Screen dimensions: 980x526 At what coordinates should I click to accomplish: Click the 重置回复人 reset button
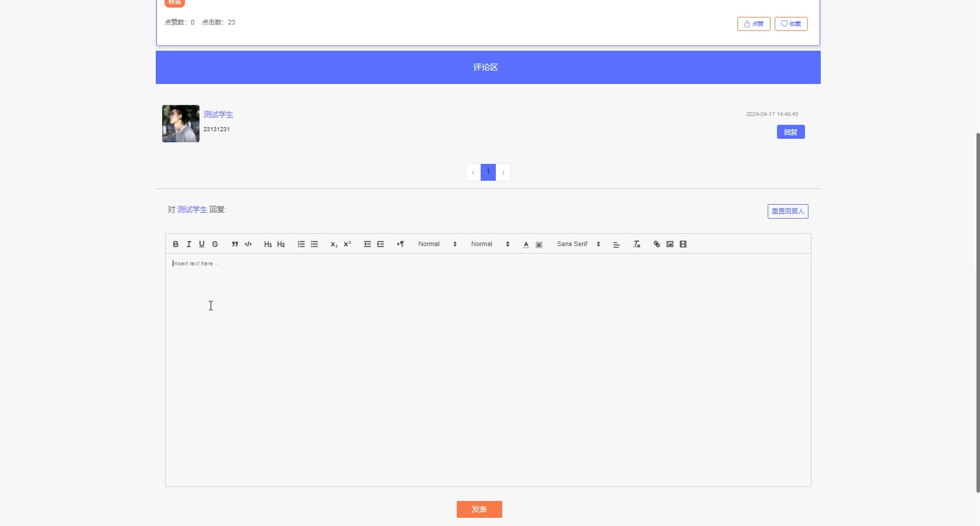point(787,211)
